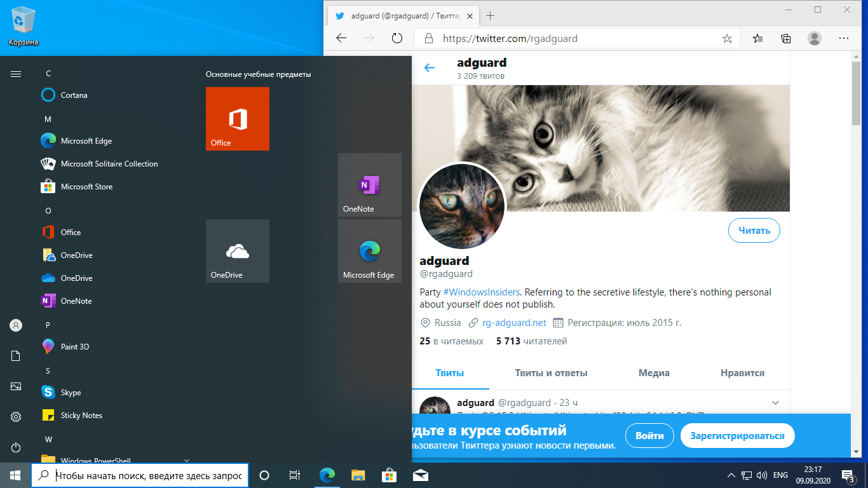This screenshot has height=488, width=868.
Task: Open File Explorer on the taskbar
Action: (x=358, y=475)
